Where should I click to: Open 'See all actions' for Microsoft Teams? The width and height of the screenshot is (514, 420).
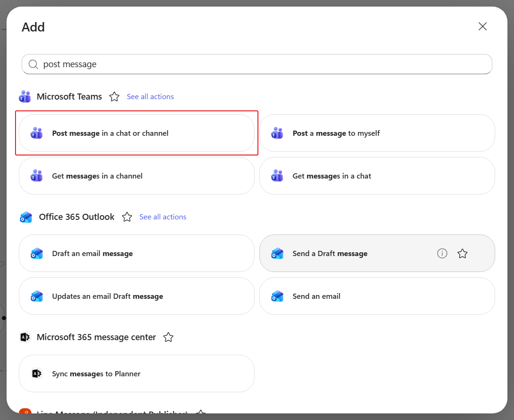click(x=150, y=97)
